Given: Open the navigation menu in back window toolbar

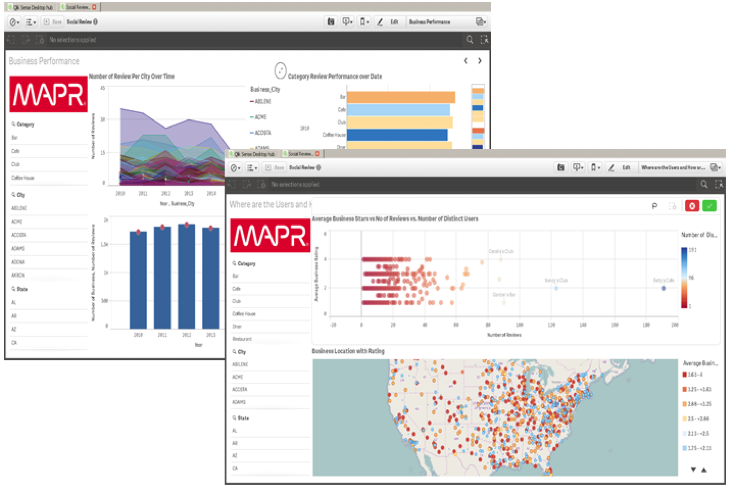Looking at the screenshot, I should (x=13, y=21).
